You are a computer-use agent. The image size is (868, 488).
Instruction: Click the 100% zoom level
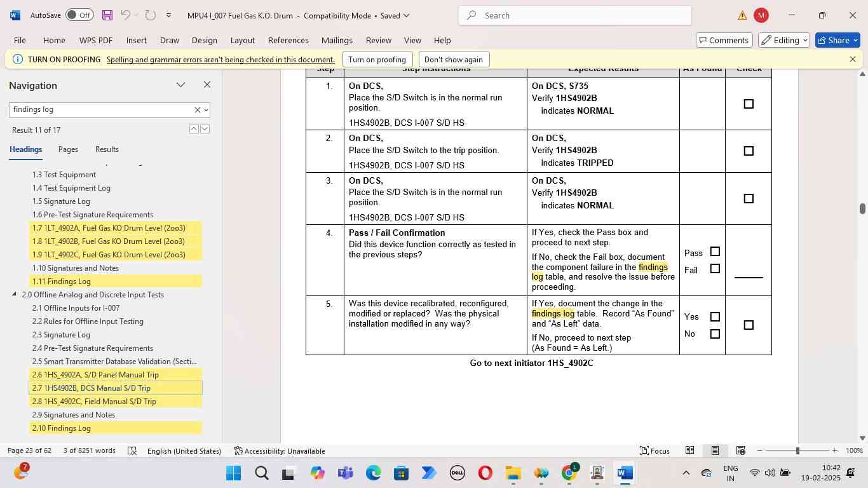coord(855,451)
